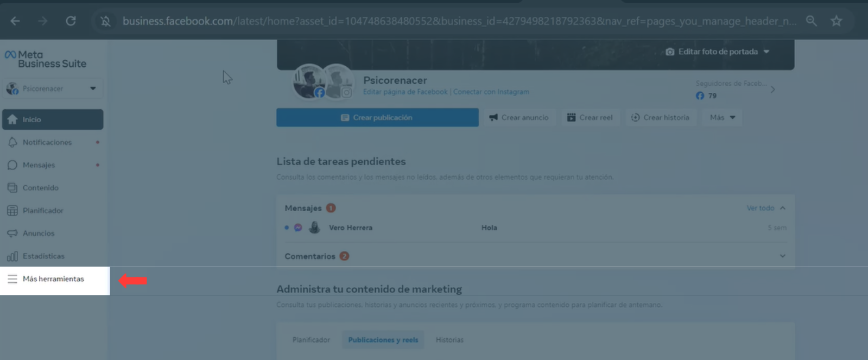Switch to the Historias tab
The image size is (868, 360).
pos(449,340)
